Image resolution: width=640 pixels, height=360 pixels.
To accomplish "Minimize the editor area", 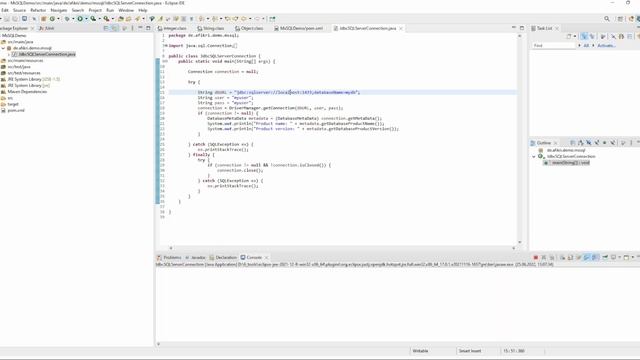I will point(513,28).
